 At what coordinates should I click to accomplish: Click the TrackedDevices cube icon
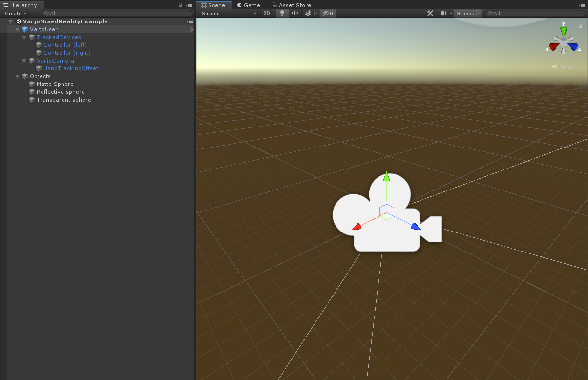pyautogui.click(x=32, y=37)
